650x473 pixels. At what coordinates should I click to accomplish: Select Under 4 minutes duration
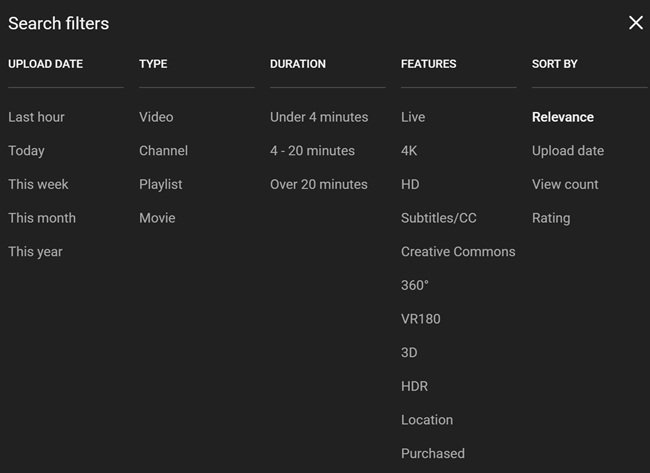pyautogui.click(x=319, y=117)
